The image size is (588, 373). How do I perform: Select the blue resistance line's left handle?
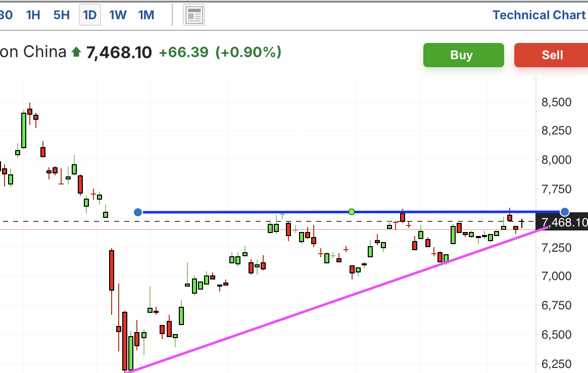[x=138, y=212]
